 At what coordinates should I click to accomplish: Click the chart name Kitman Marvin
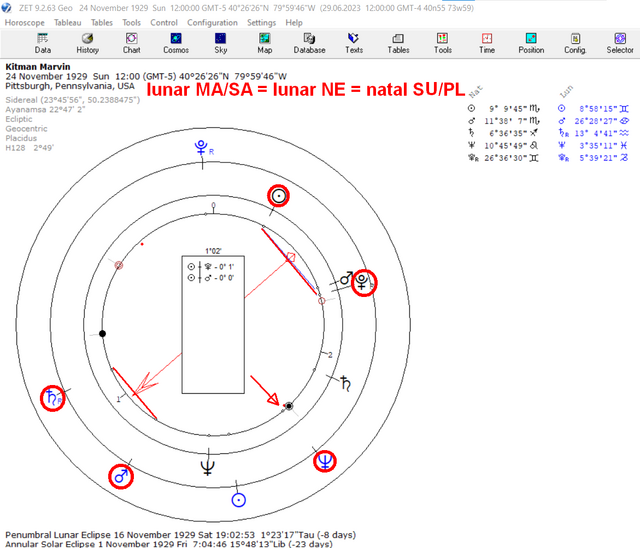pos(38,67)
